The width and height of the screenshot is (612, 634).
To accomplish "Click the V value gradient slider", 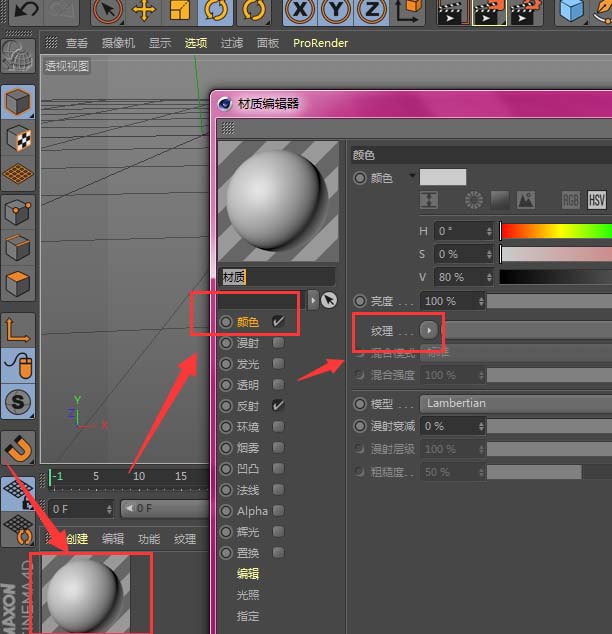I will click(556, 277).
